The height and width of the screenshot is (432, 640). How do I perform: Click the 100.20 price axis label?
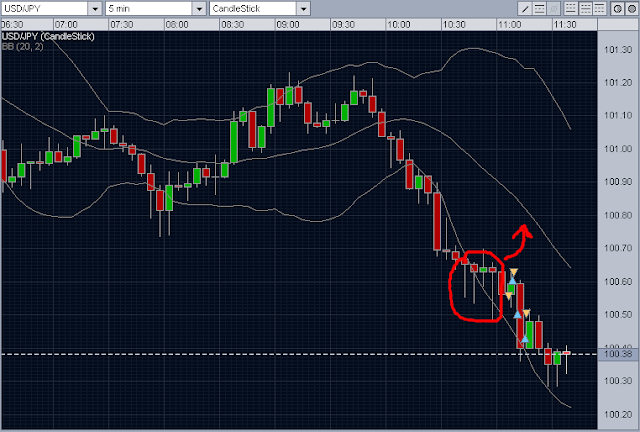[618, 415]
